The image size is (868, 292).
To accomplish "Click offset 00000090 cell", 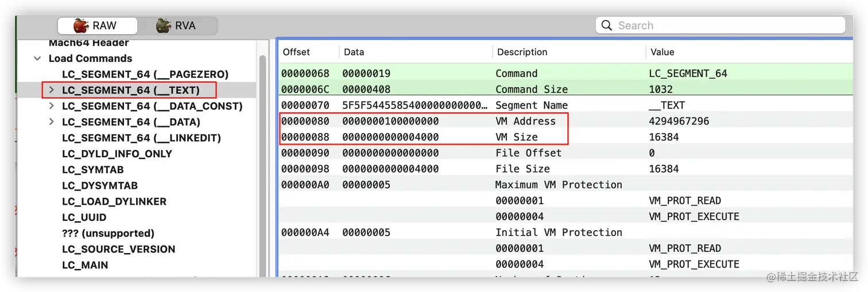I will (x=305, y=153).
